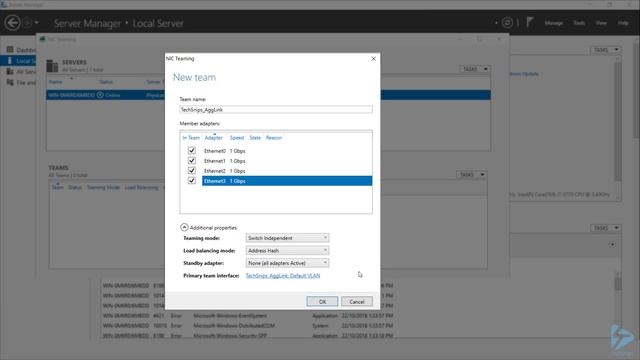640x360 pixels.
Task: Open the top-right Properties TASKS dropdown
Action: pos(605,50)
